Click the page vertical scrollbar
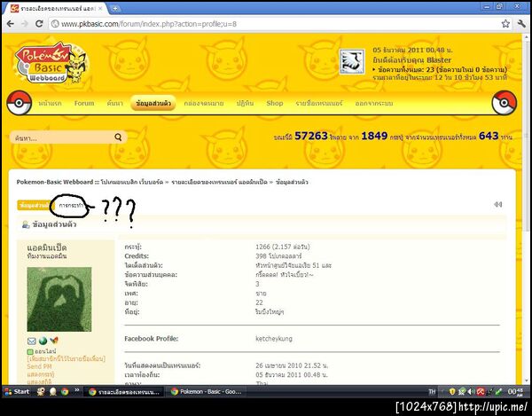532x416 pixels. coord(528,210)
